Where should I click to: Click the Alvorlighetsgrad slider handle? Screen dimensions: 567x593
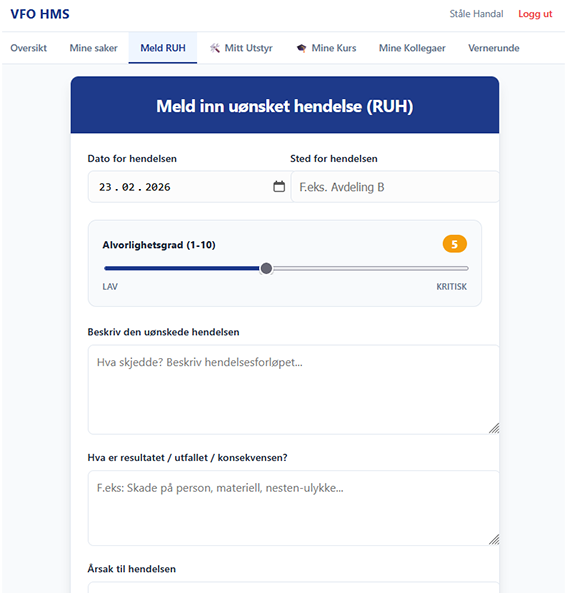[266, 269]
